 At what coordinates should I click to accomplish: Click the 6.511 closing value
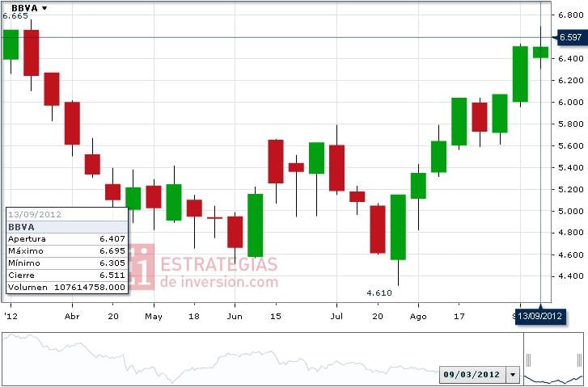coord(112,276)
